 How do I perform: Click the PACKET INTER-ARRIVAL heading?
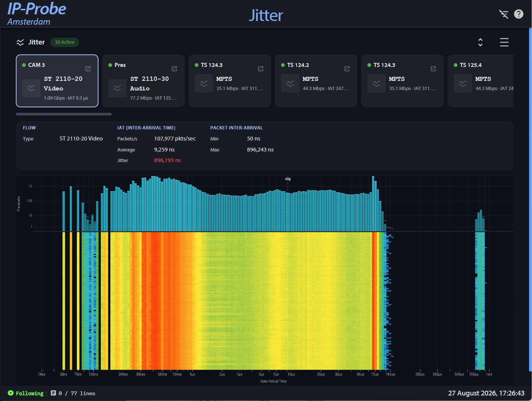[x=236, y=128]
